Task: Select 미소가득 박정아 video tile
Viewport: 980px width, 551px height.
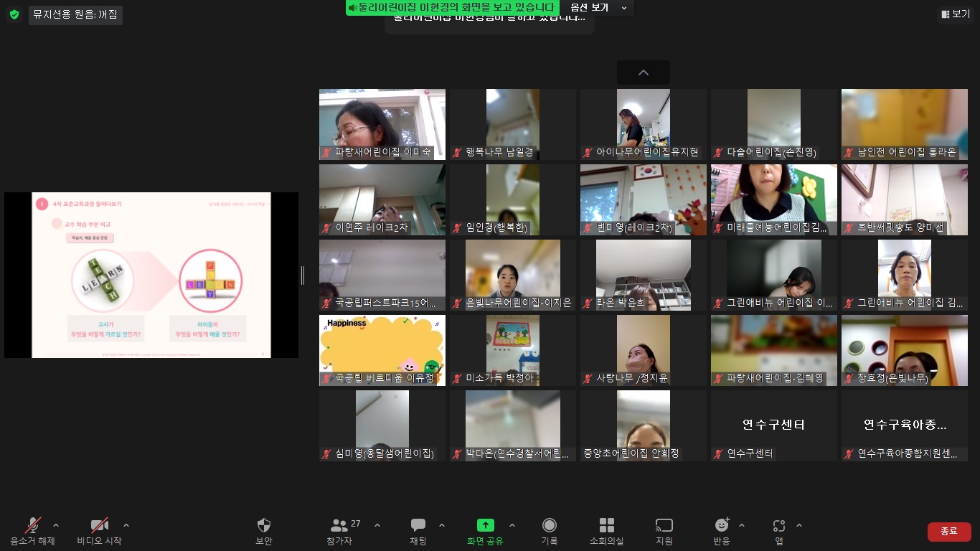Action: [x=513, y=350]
